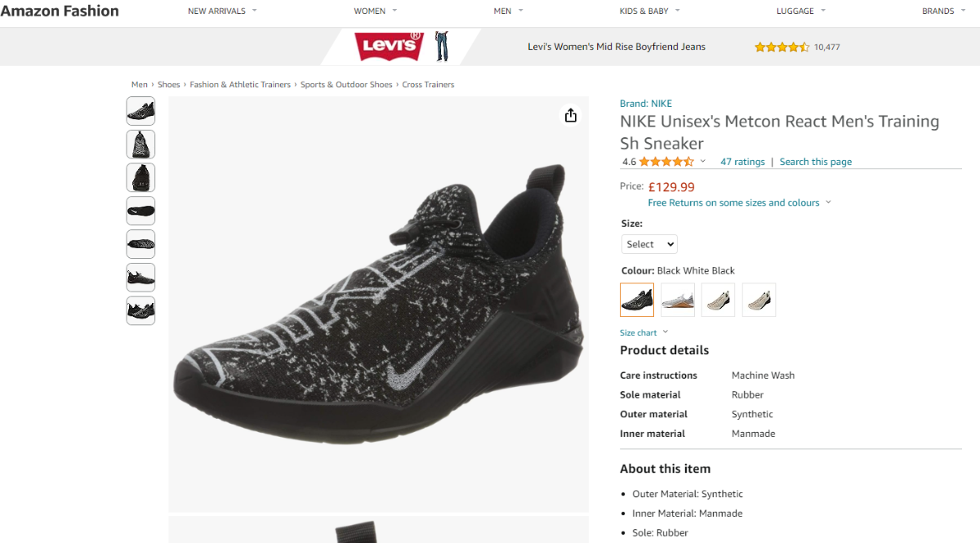Expand the Size chart link

644,332
